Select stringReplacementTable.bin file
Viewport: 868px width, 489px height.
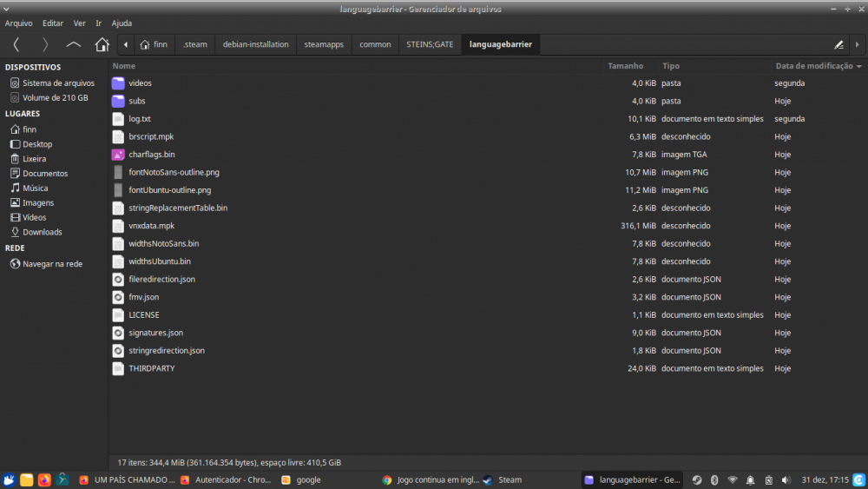[x=178, y=208]
